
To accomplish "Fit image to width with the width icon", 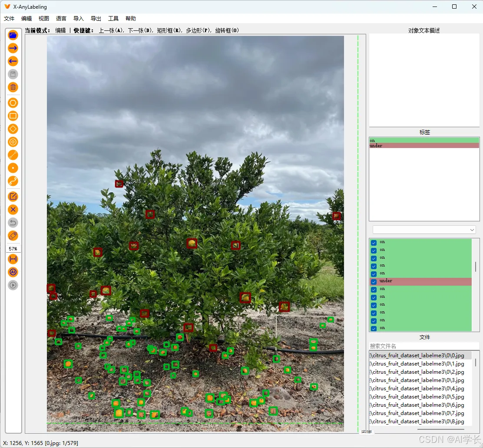I will pos(13,259).
